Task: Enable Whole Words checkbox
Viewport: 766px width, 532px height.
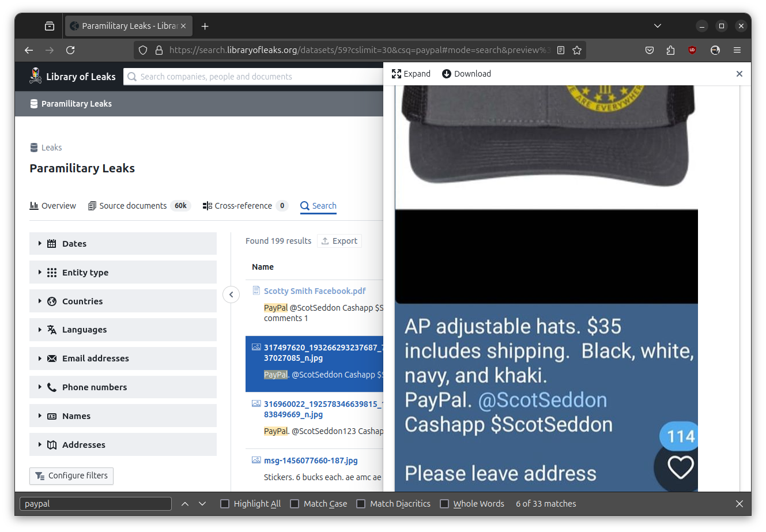Action: 444,504
